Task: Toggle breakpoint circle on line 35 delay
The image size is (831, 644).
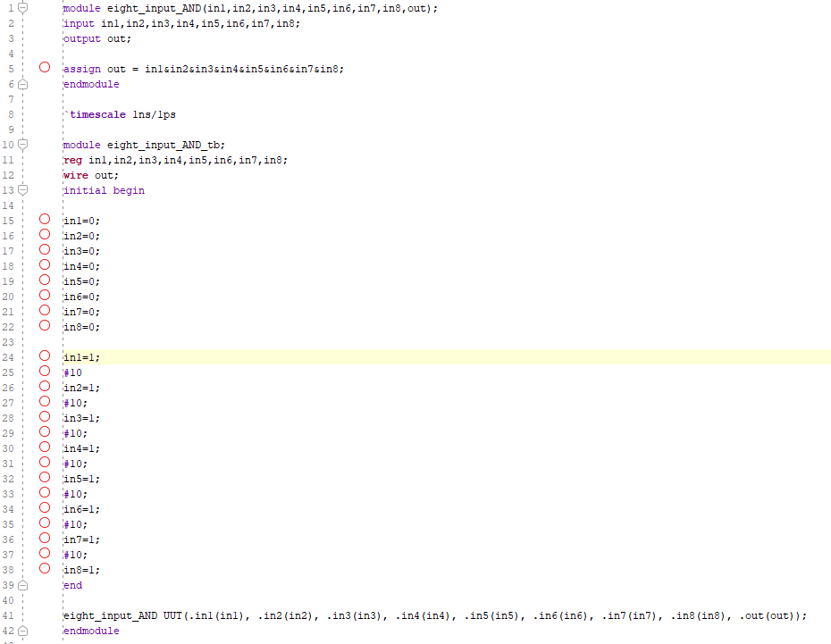Action: pos(45,523)
